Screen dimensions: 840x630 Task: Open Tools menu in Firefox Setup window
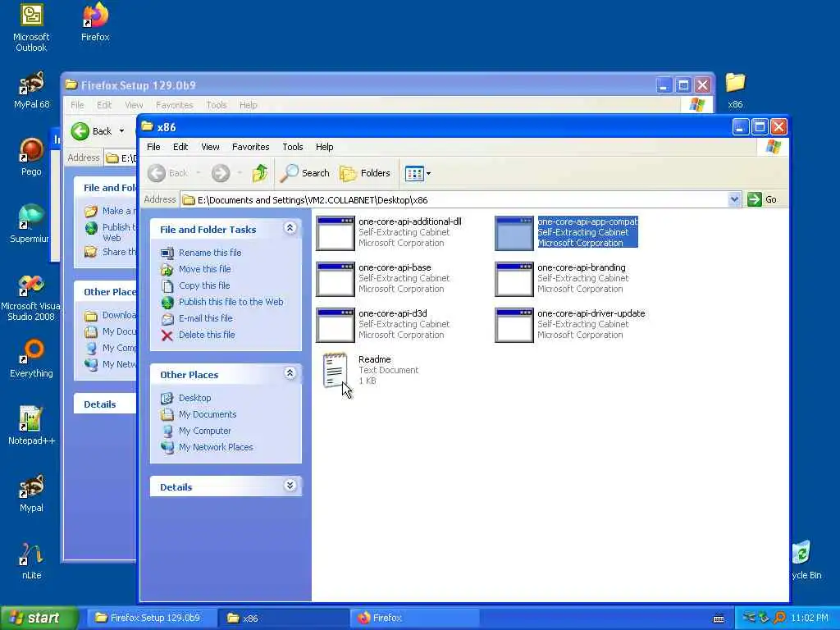217,105
